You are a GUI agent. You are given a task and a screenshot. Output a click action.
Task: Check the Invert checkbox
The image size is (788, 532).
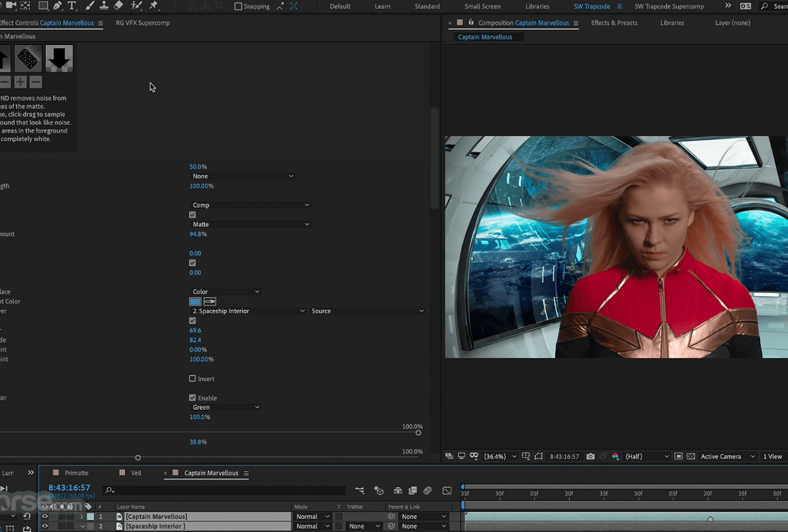click(x=192, y=379)
